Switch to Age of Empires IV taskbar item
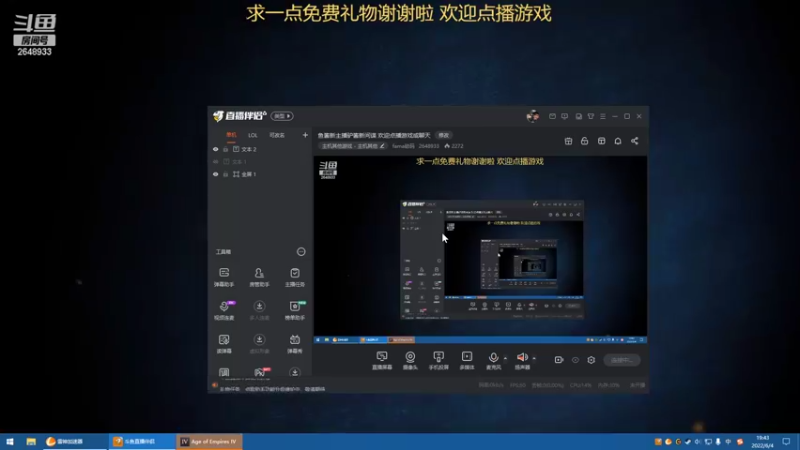Viewport: 800px width, 450px height. [209, 441]
